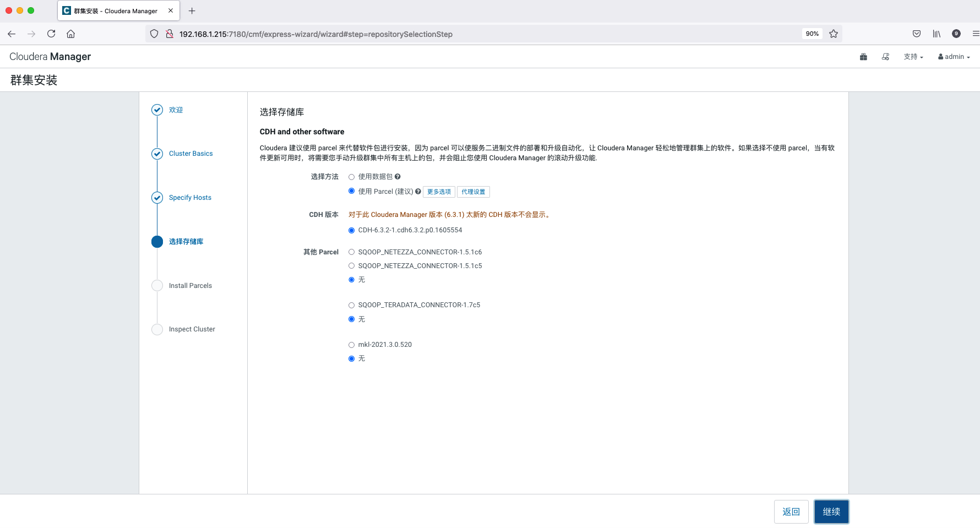Click the 90% zoom level indicator
Image resolution: width=980 pixels, height=528 pixels.
click(x=812, y=34)
